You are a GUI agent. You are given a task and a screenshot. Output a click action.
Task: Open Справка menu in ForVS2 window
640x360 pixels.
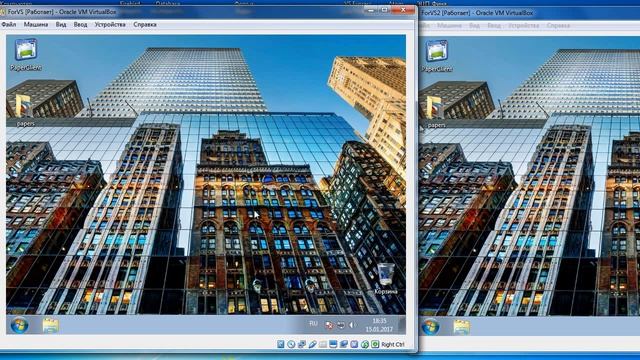[558, 25]
